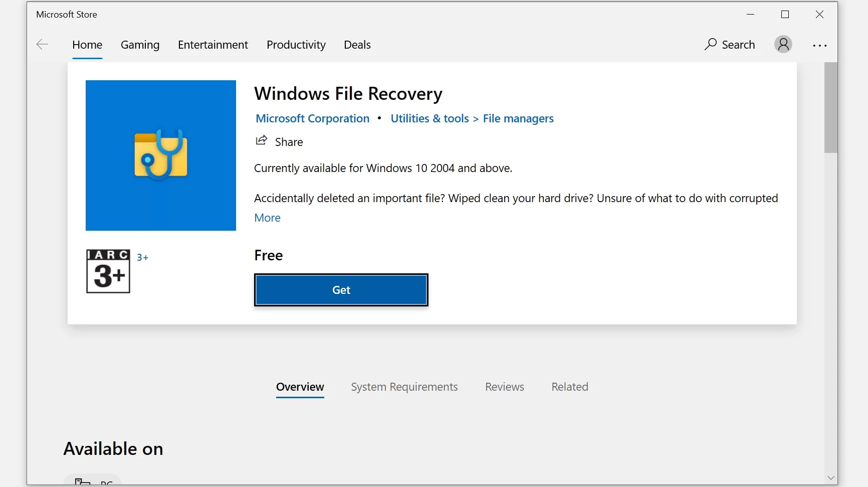Minimize the Microsoft Store window
This screenshot has width=868, height=487.
(750, 15)
